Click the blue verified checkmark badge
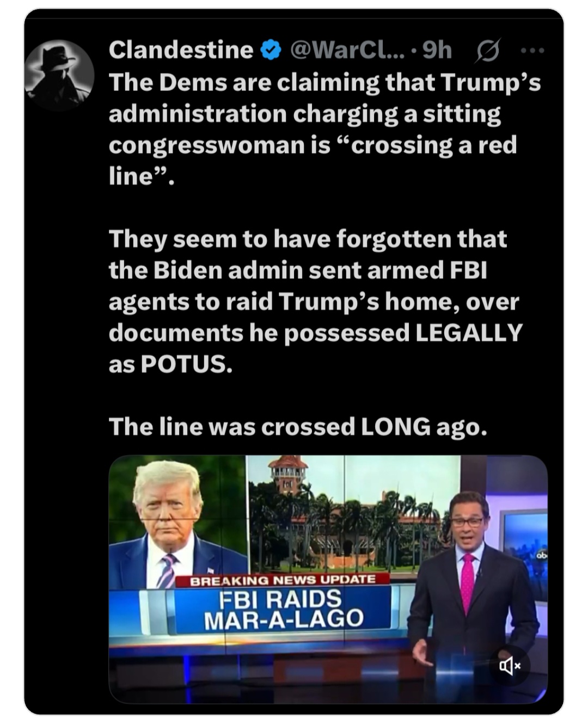588x725 pixels. [271, 50]
